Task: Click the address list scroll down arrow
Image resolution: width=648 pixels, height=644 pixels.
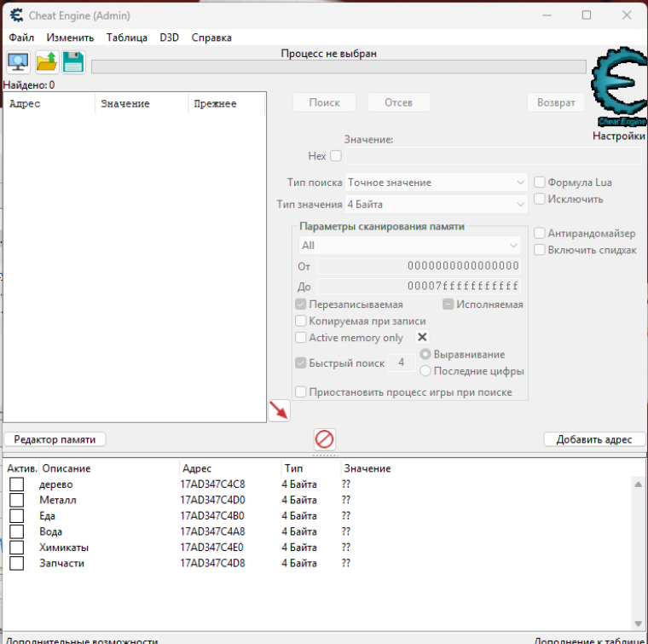Action: [x=638, y=624]
